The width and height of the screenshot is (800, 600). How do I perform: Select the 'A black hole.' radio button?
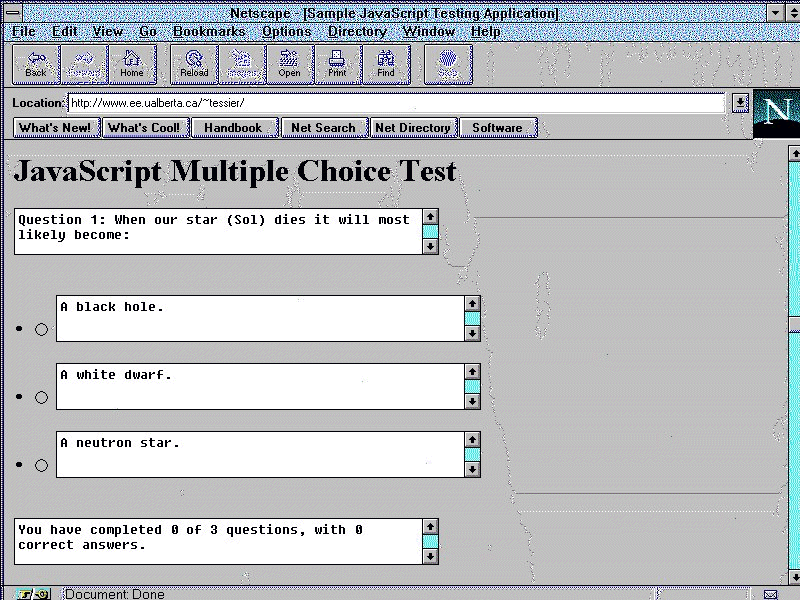(41, 329)
